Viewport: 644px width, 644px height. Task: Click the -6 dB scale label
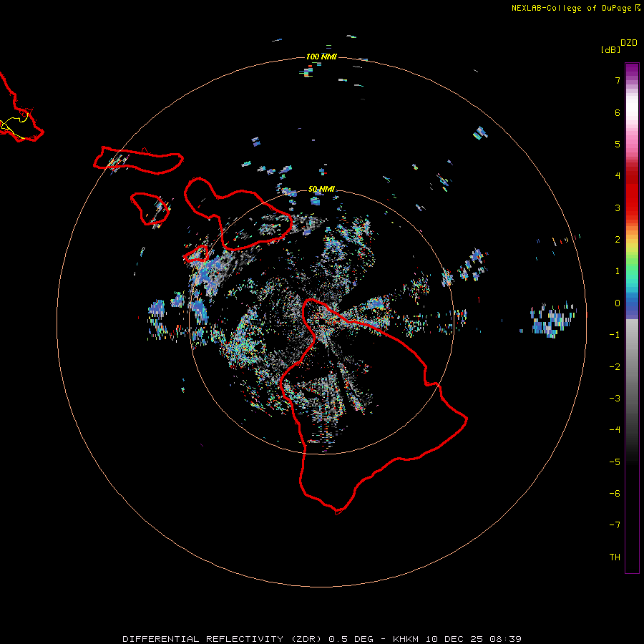[x=615, y=494]
